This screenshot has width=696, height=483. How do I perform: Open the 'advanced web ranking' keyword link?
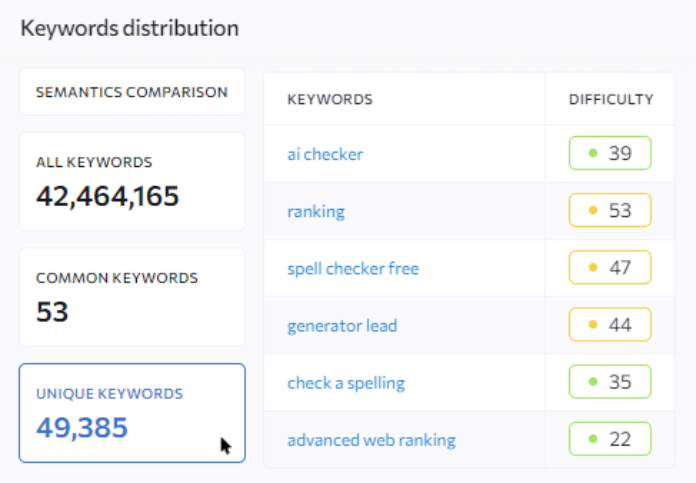[x=371, y=440]
